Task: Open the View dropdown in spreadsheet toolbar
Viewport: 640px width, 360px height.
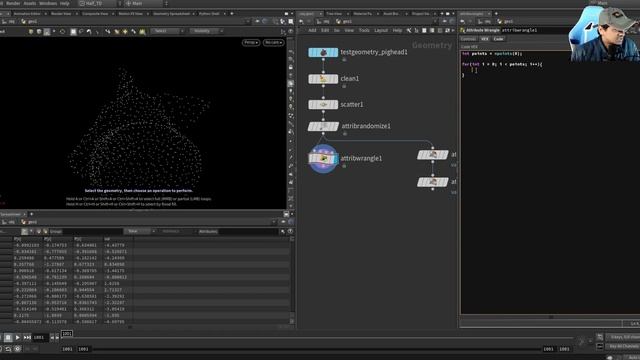Action: pos(139,231)
